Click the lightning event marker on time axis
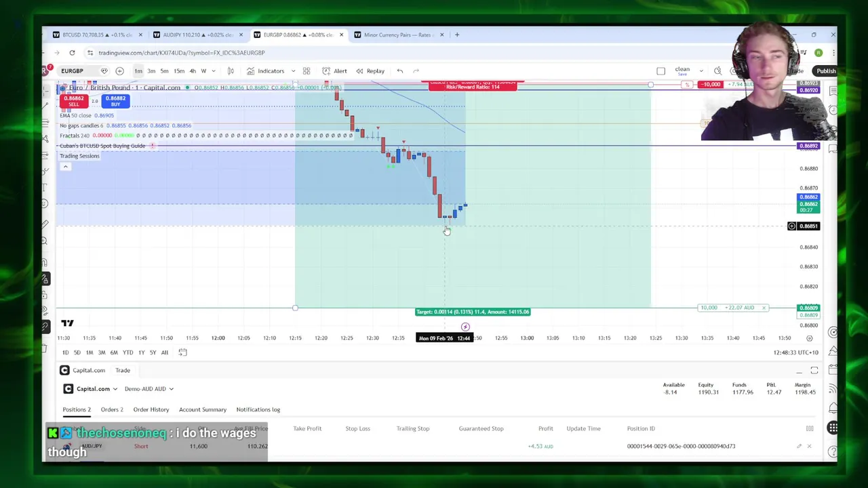 (465, 327)
